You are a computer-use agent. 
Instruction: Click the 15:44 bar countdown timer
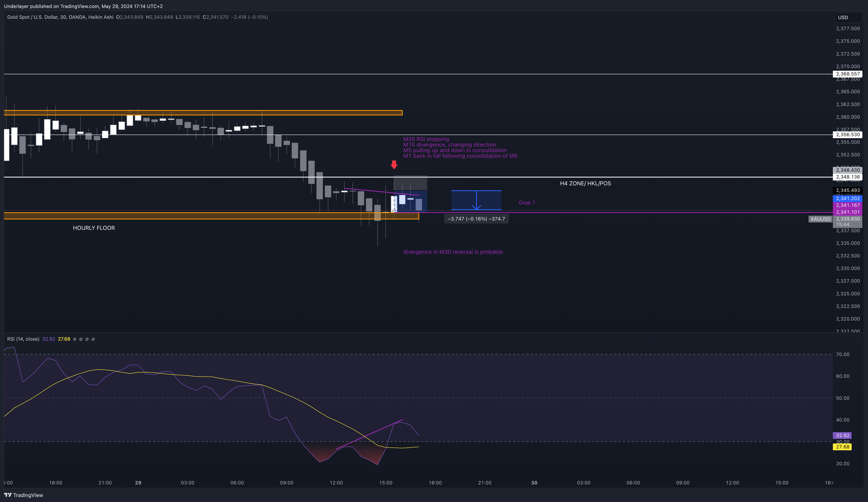(842, 224)
